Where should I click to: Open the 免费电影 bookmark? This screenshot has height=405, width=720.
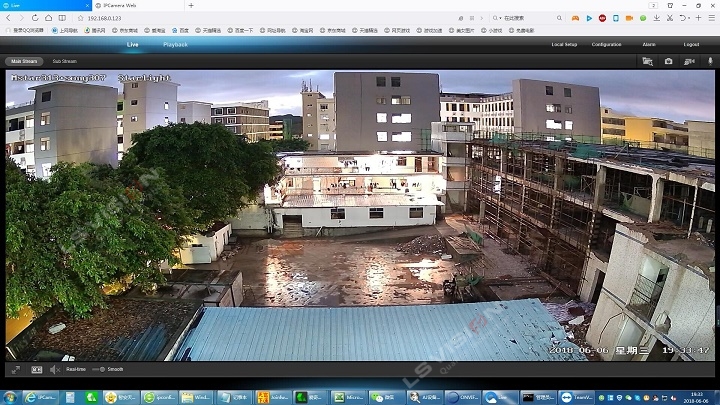(x=521, y=30)
